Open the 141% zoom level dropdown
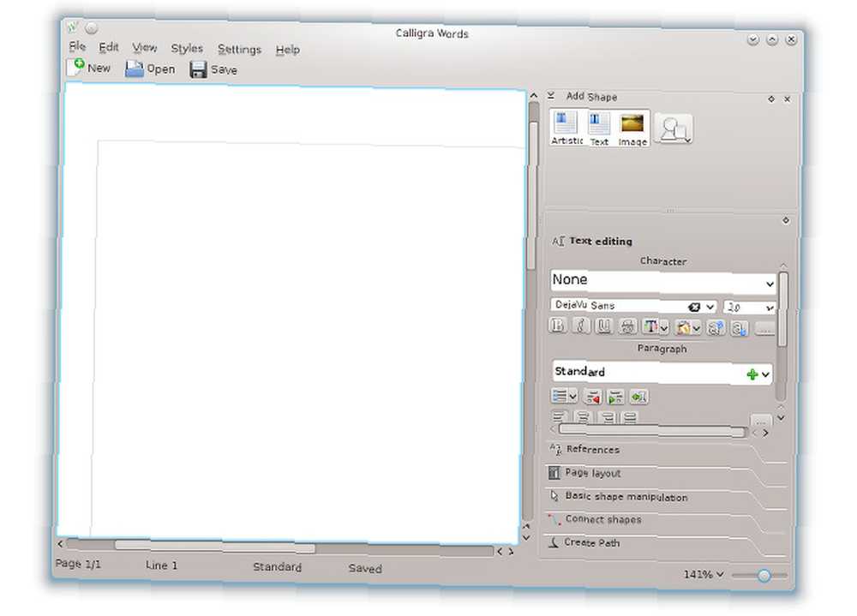 [x=704, y=575]
